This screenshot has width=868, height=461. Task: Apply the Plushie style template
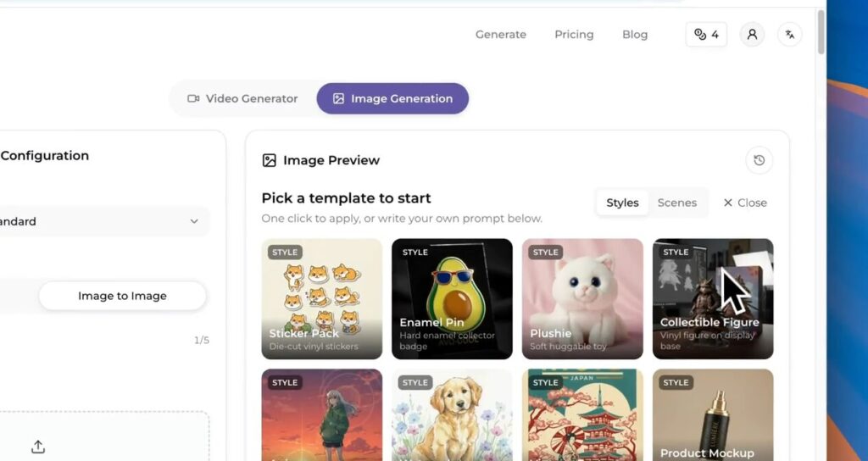coord(582,299)
